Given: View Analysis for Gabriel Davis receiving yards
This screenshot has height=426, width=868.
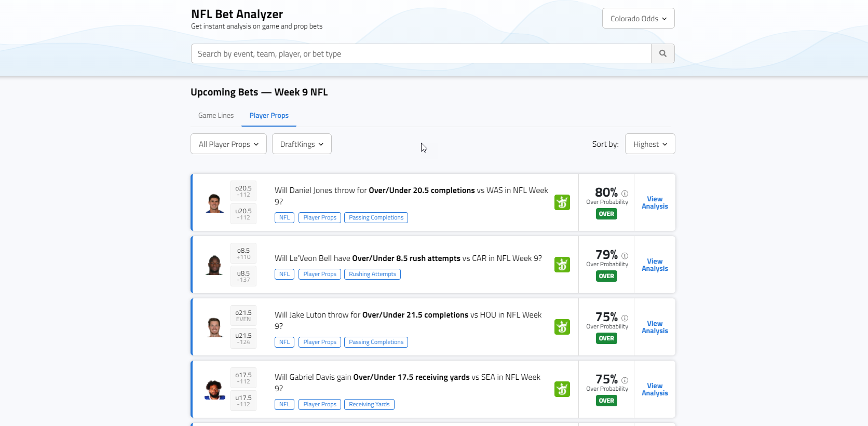Looking at the screenshot, I should click(x=655, y=389).
